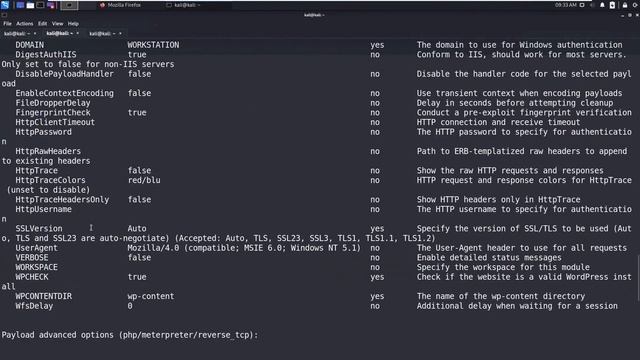Click the 09:33 AM clock
This screenshot has width=640, height=360.
coord(566,5)
